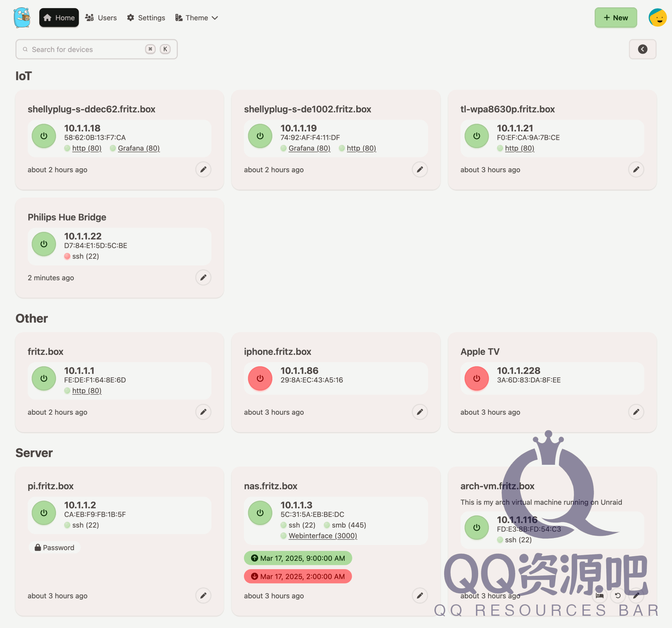Click the reboot icon on arch-vm
The height and width of the screenshot is (628, 672).
coord(618,595)
